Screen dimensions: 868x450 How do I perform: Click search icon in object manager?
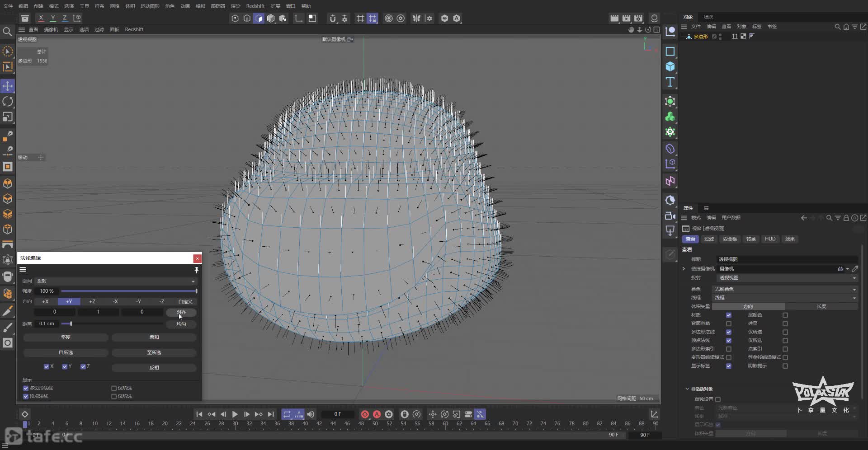(x=837, y=27)
